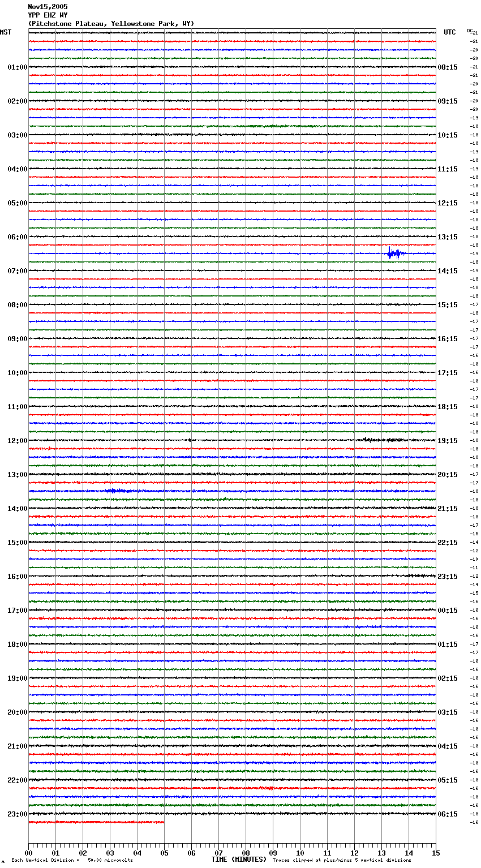Click the 06:15 UTC time label
This screenshot has height=868, width=481.
[448, 814]
